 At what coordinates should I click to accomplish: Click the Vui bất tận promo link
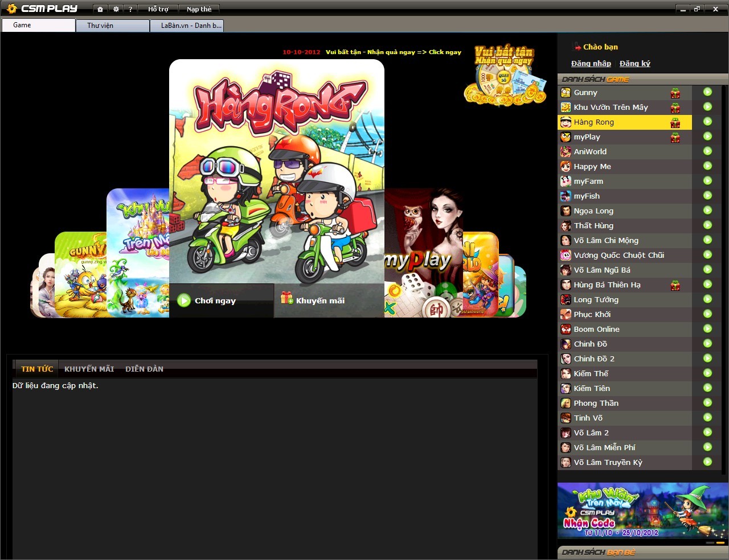394,52
